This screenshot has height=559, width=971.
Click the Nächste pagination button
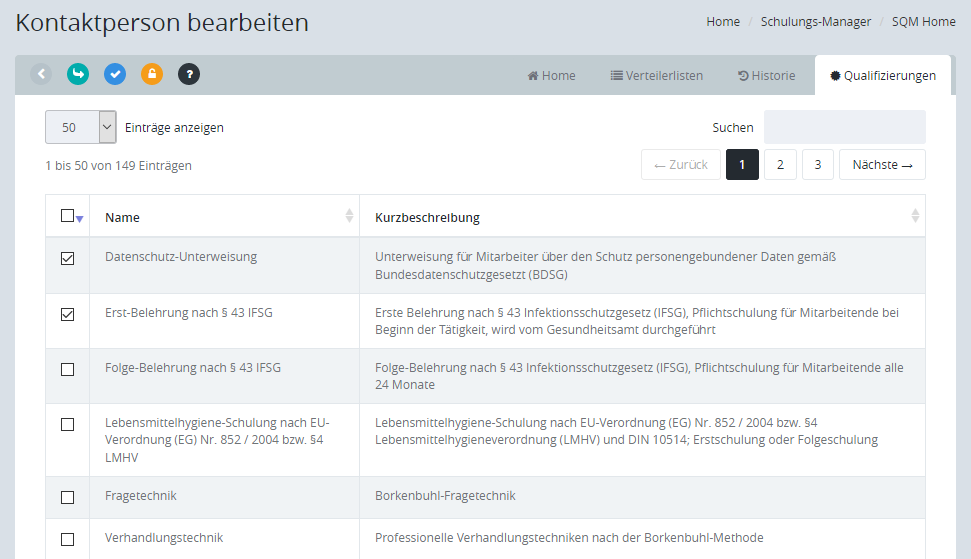882,165
